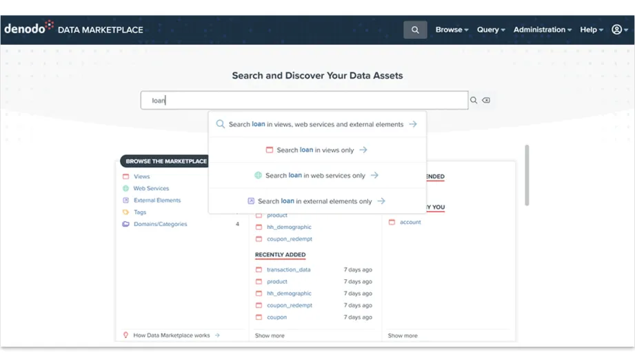635x364 pixels.
Task: Open coupon_redempt in Recently Added
Action: coord(289,305)
